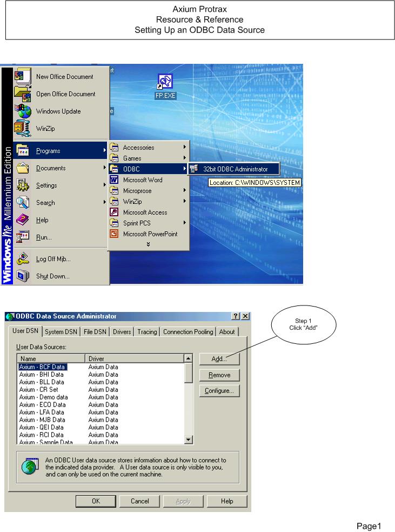Expand the Accessories submenu arrow
The width and height of the screenshot is (395, 532).
tap(185, 147)
